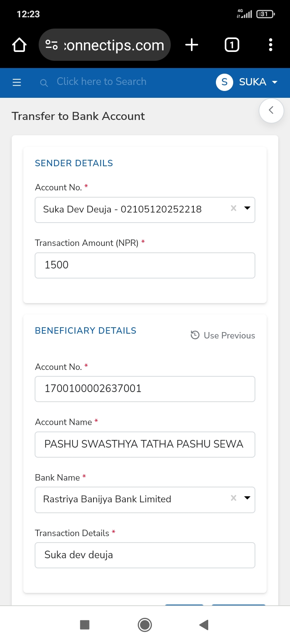The image size is (290, 644).
Task: Clear the selected sender account
Action: click(233, 208)
